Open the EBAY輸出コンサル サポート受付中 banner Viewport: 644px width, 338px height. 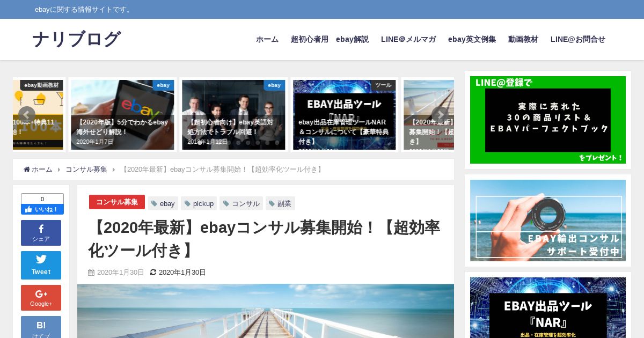point(548,221)
